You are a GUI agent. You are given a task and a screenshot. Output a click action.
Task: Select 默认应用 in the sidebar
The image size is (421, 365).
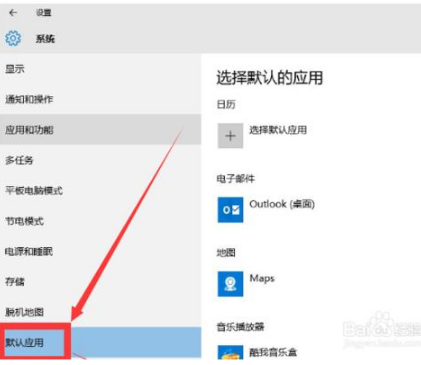(x=100, y=342)
